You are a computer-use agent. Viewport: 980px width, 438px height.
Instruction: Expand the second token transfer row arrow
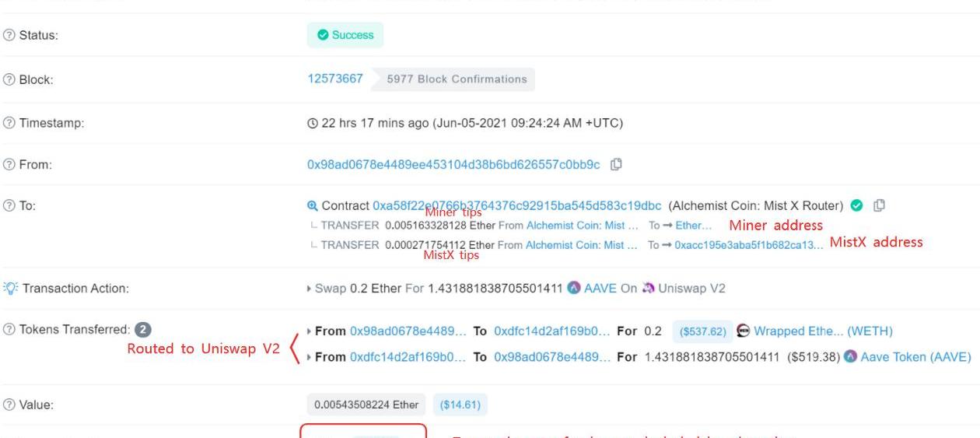click(310, 357)
